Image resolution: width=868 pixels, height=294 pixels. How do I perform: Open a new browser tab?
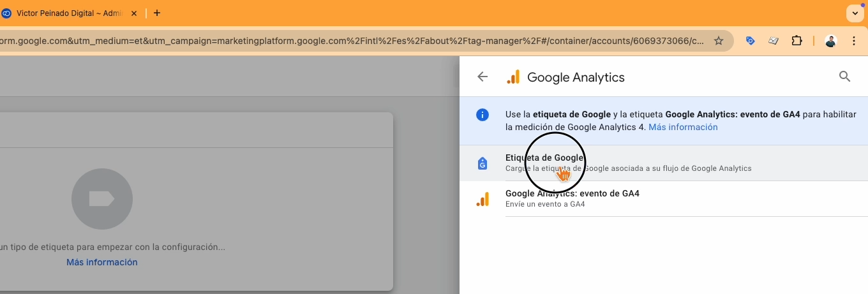pos(157,13)
